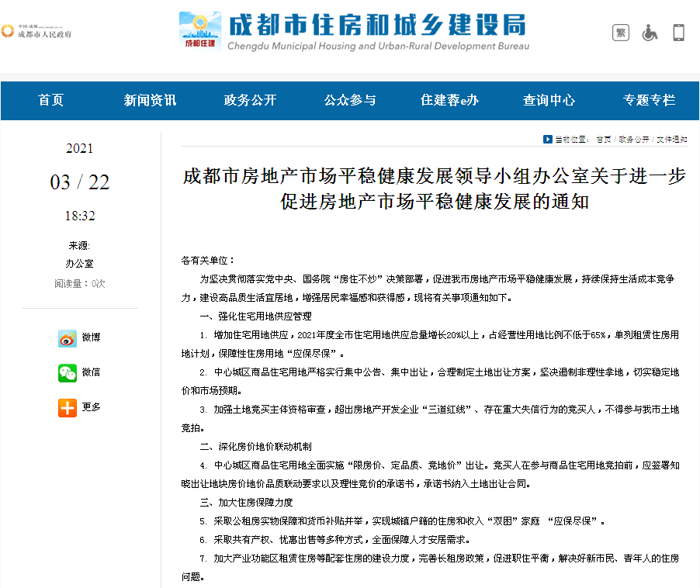Viewport: 700px width, 588px height.
Task: Switch to Traditional Chinese with 繁 icon
Action: pyautogui.click(x=621, y=33)
